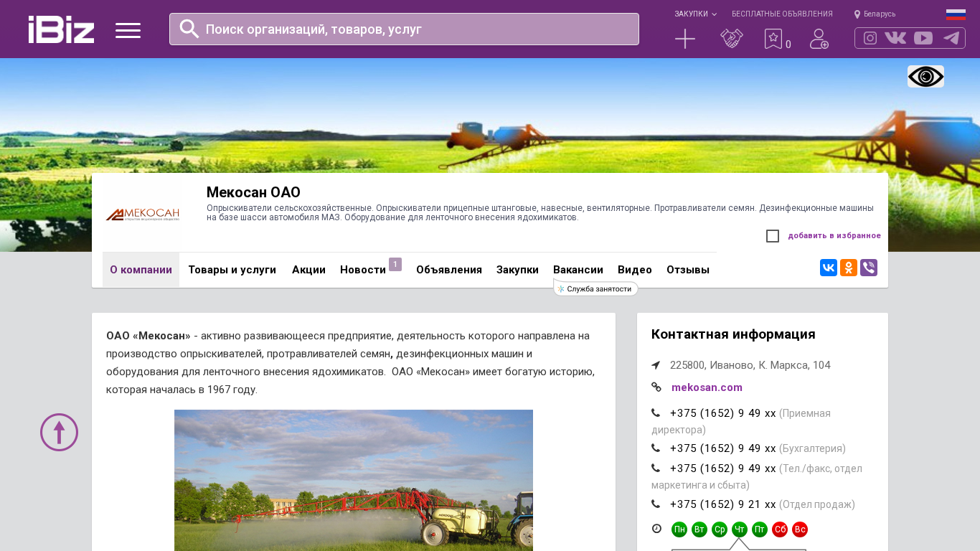Open the Беларусь location selector
The width and height of the screenshot is (980, 551).
click(x=875, y=14)
